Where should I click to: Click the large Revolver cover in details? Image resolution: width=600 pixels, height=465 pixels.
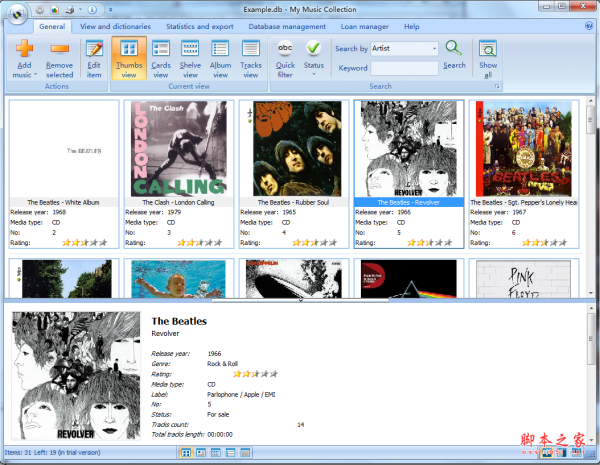[x=76, y=376]
